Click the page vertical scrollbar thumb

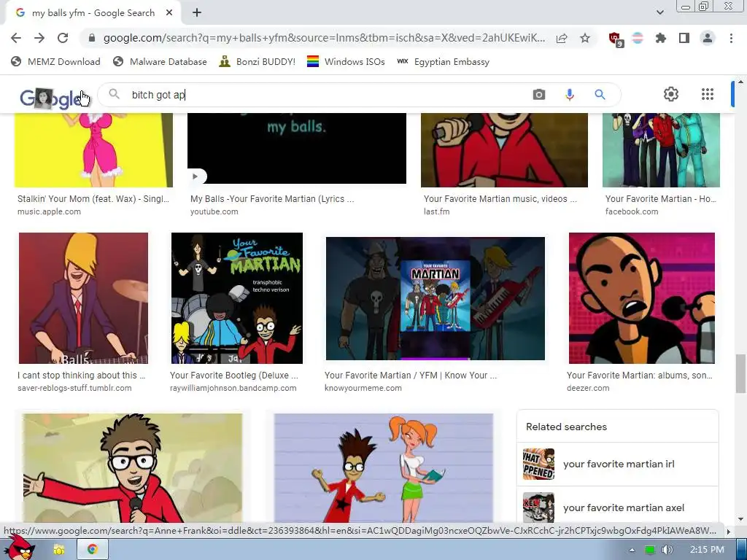coord(740,373)
